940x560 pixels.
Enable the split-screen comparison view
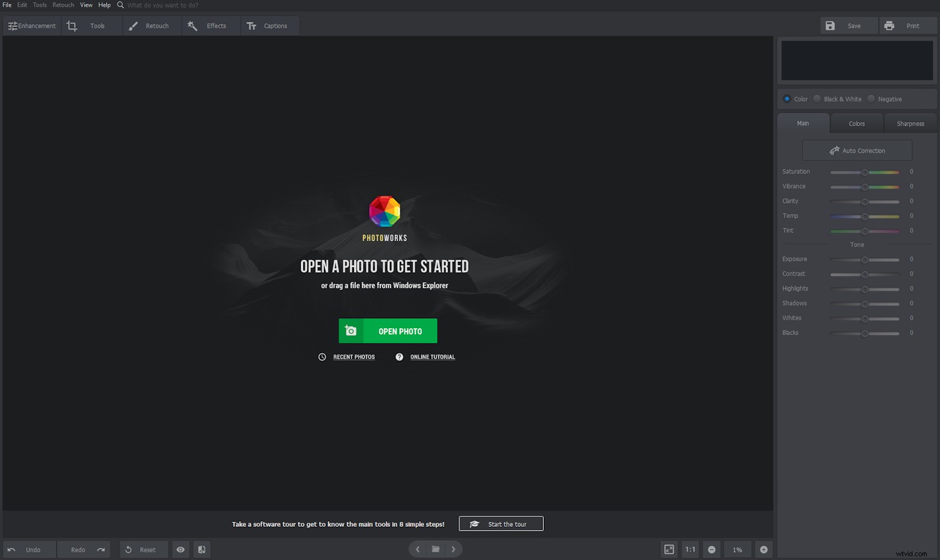[201, 549]
